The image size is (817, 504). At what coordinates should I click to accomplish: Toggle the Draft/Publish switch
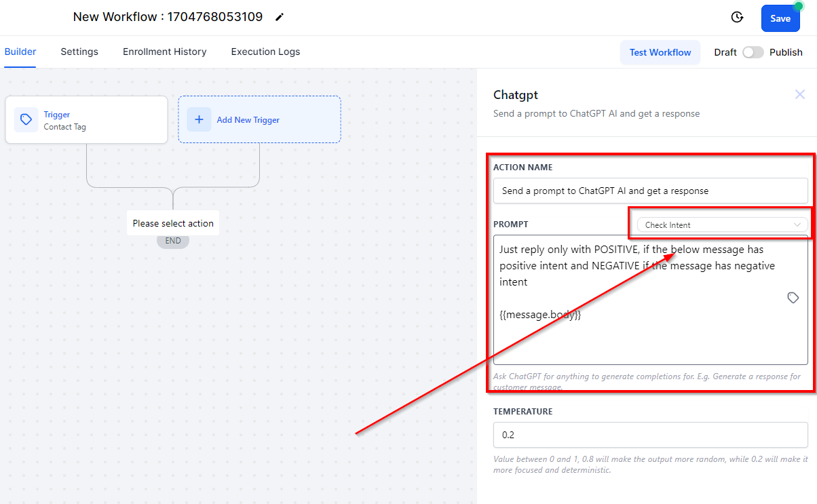point(753,52)
